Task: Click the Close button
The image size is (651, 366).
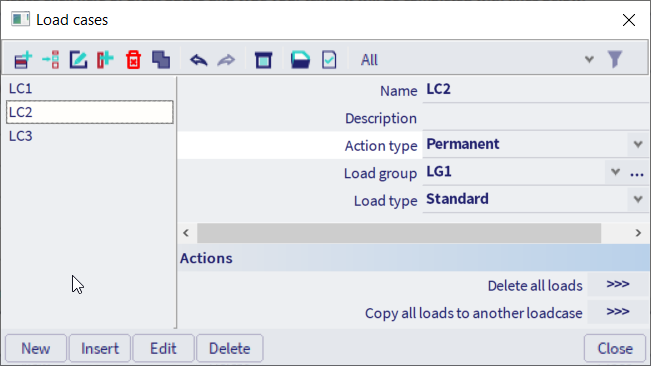Action: point(615,348)
